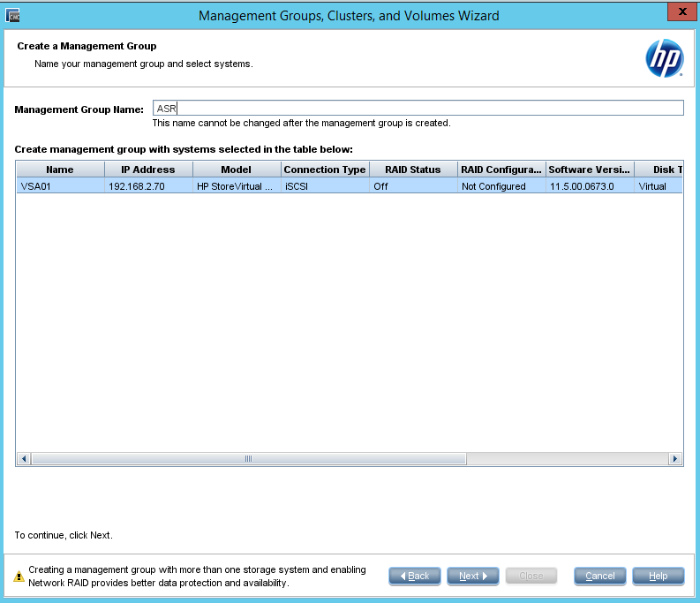
Task: Sort table by IP Address column header
Action: (148, 170)
